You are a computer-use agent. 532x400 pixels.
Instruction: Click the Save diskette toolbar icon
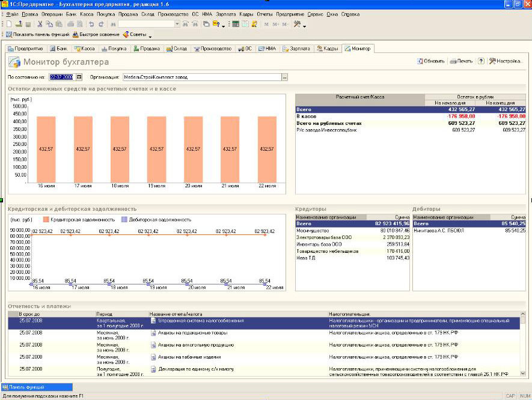(x=28, y=24)
